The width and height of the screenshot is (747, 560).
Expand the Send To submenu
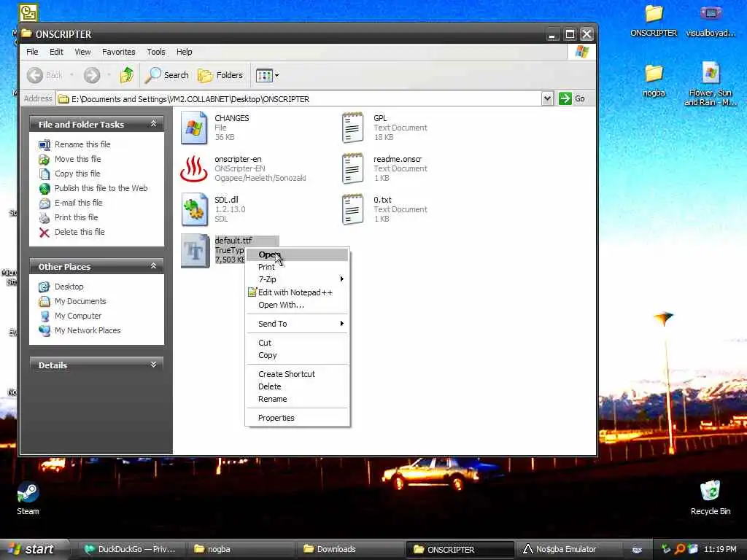(x=298, y=324)
